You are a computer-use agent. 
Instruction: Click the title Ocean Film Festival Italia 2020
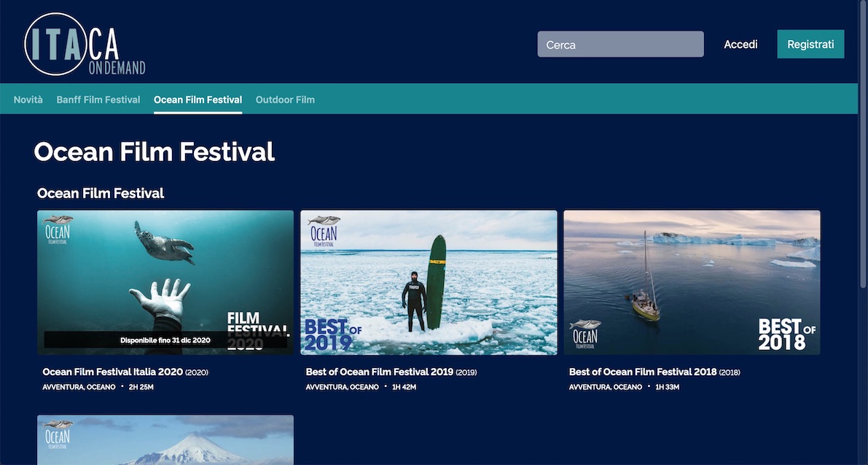[x=112, y=372]
